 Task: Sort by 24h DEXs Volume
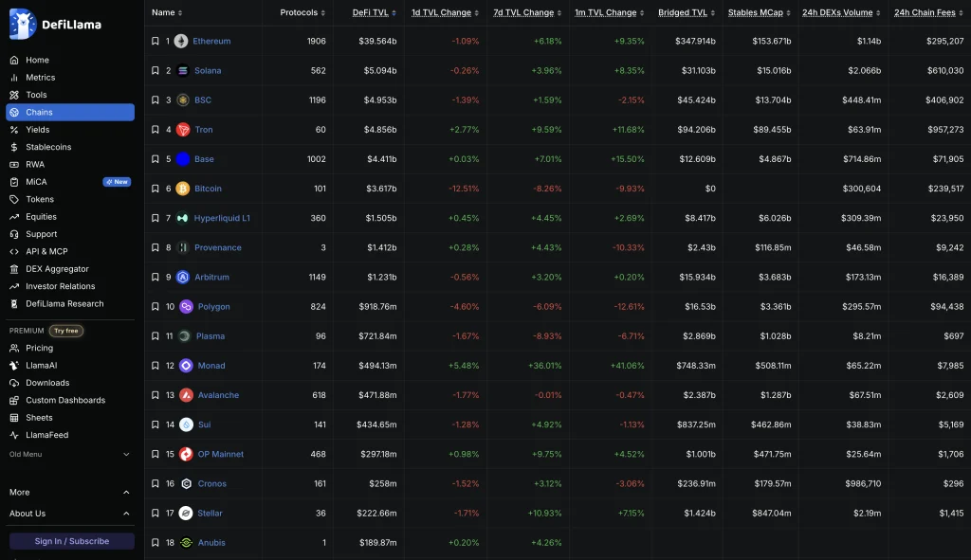pyautogui.click(x=841, y=12)
